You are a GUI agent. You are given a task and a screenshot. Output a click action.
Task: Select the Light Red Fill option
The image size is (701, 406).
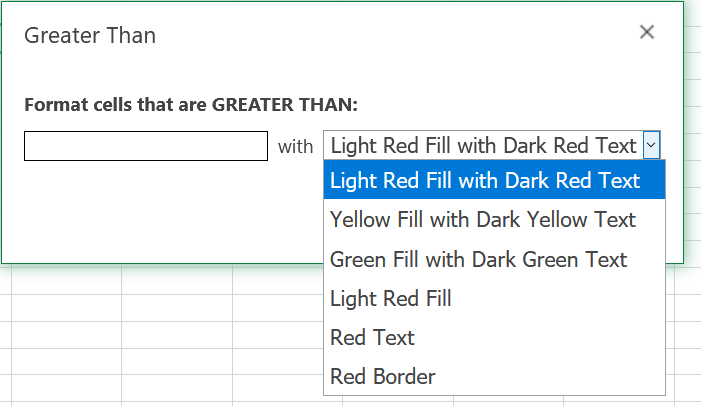coord(391,298)
